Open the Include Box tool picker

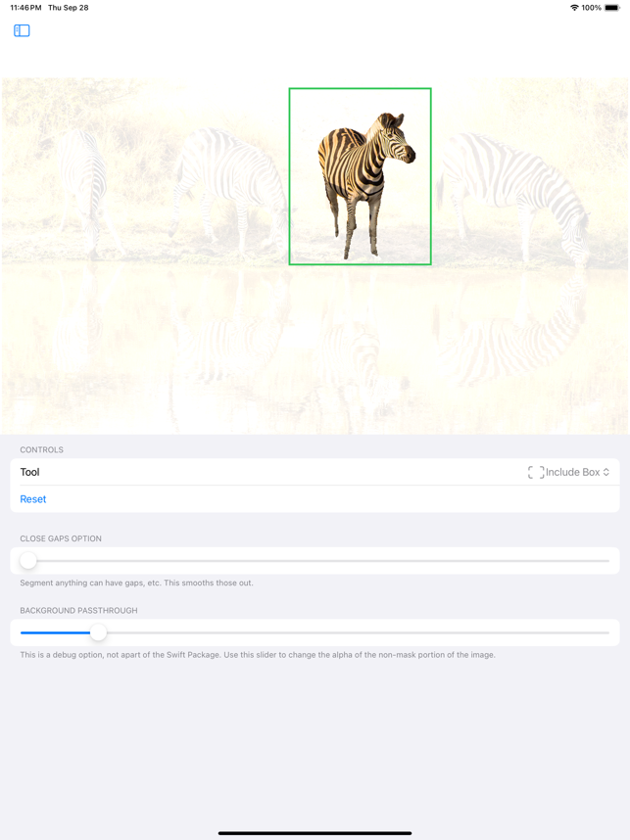[568, 472]
